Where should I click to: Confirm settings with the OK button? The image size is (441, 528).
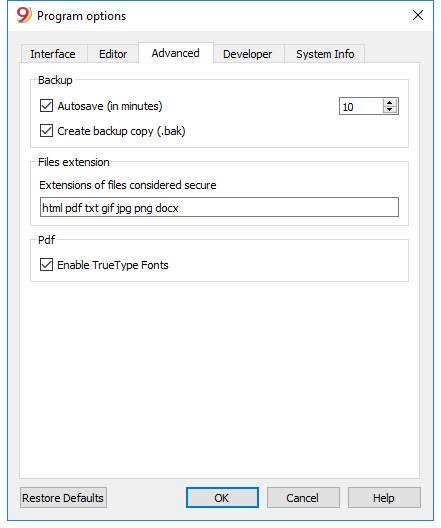point(222,498)
